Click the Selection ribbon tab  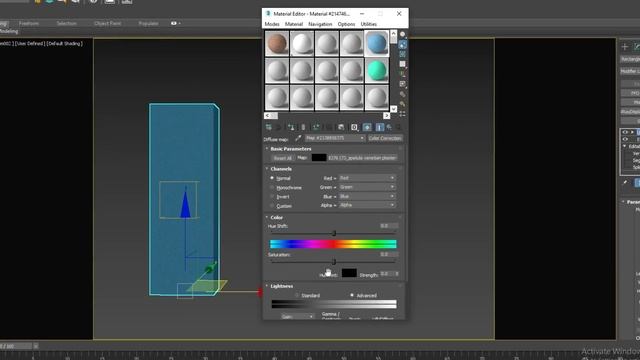click(x=67, y=24)
